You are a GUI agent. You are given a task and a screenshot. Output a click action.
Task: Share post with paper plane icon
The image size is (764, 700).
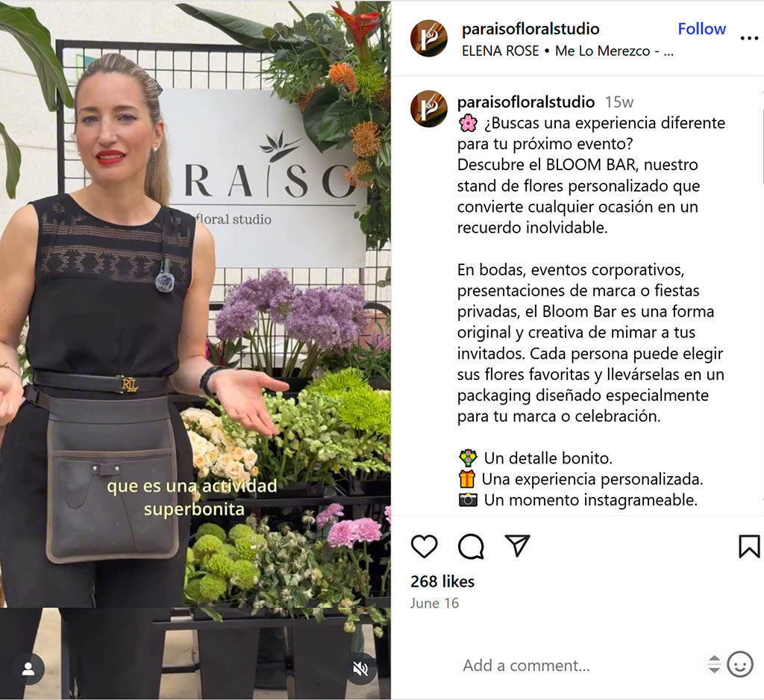click(517, 546)
